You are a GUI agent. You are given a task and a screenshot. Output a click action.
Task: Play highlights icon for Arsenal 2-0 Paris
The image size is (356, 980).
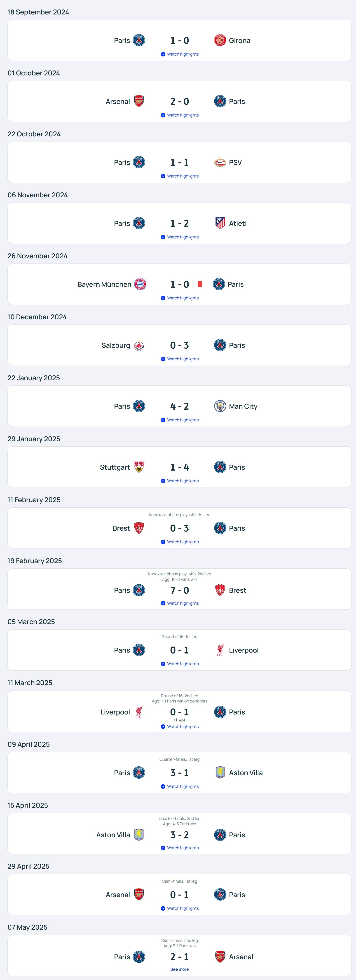coord(163,115)
